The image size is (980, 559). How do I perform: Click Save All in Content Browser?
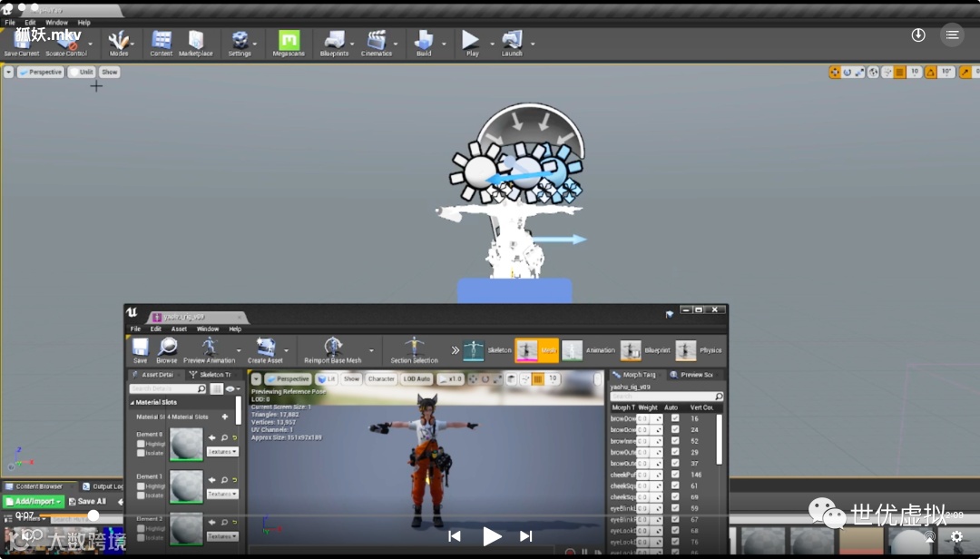[87, 502]
